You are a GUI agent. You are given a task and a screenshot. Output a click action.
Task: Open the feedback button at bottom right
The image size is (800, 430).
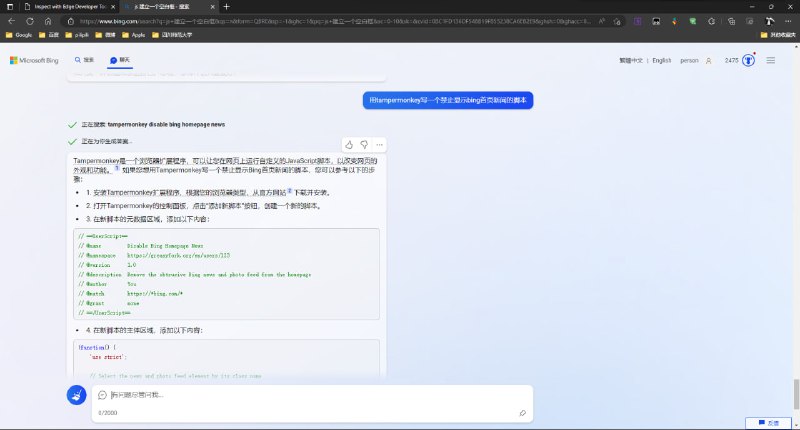tap(768, 423)
